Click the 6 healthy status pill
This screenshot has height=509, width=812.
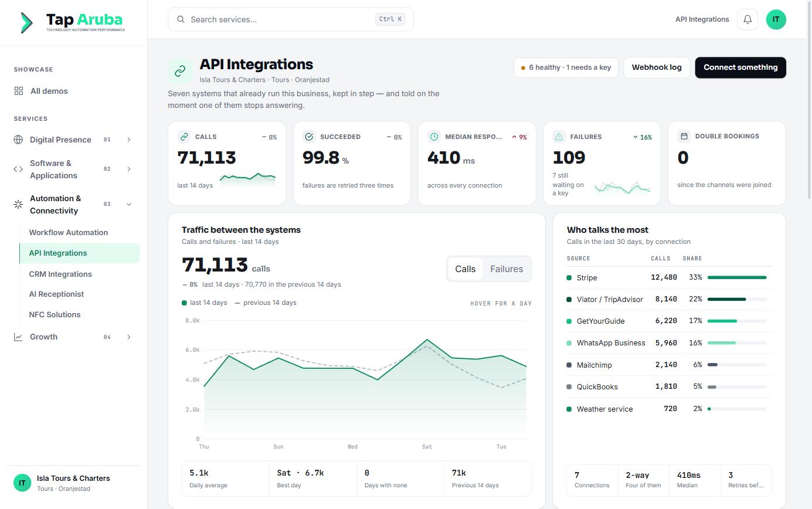[x=566, y=67]
